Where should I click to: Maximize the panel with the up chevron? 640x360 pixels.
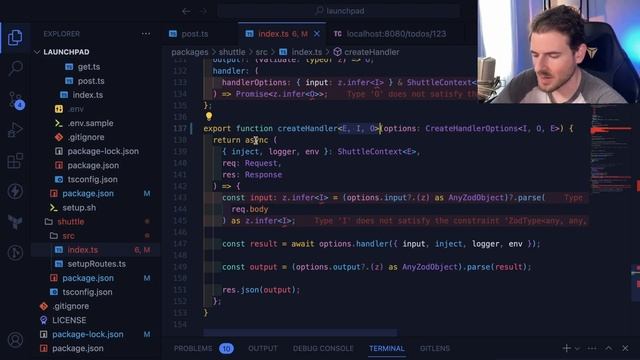pos(609,348)
